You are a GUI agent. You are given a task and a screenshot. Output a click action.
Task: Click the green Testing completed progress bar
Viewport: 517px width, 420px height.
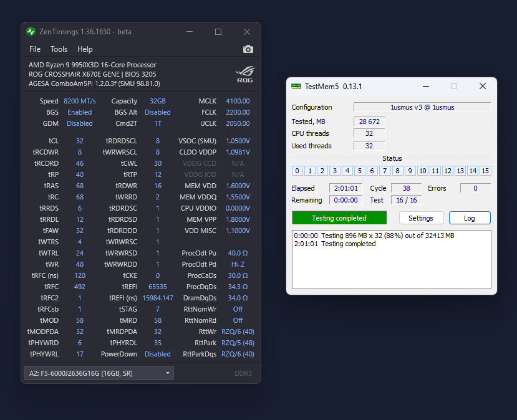[x=339, y=218]
